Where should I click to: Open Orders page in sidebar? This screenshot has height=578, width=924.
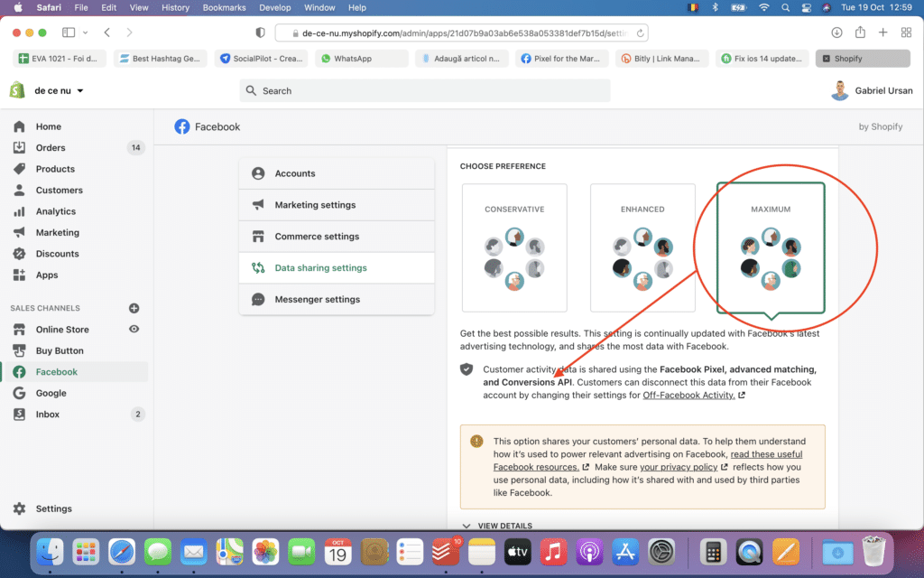51,147
